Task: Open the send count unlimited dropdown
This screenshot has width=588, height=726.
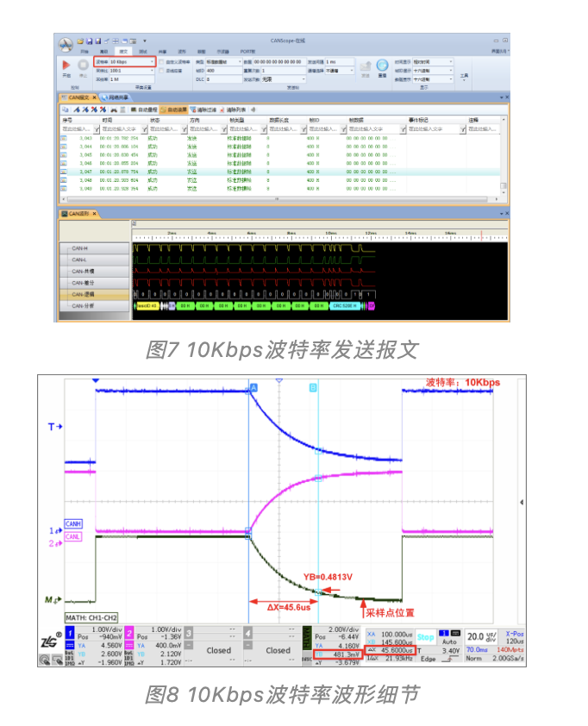Action: (284, 79)
